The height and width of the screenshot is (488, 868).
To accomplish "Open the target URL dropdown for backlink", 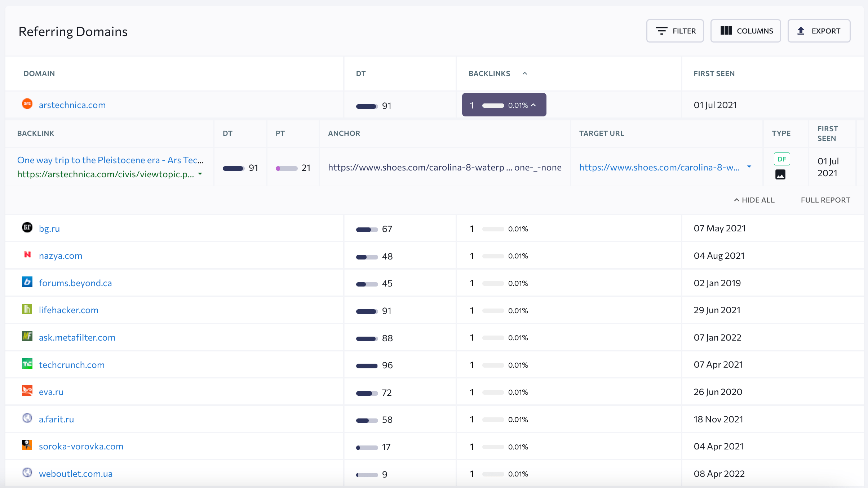I will 750,167.
